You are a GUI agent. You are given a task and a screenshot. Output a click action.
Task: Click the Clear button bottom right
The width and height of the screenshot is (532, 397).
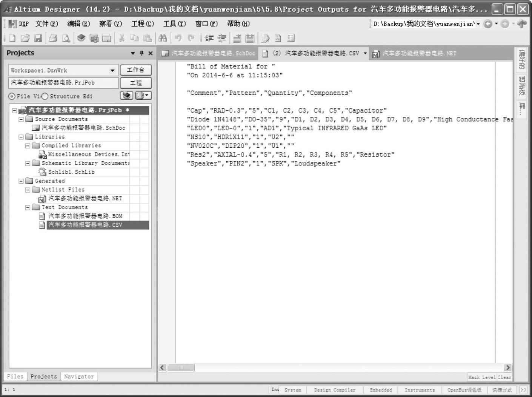click(x=504, y=377)
